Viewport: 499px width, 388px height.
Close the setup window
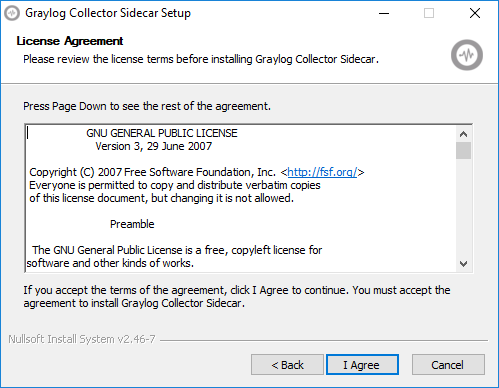pos(475,13)
